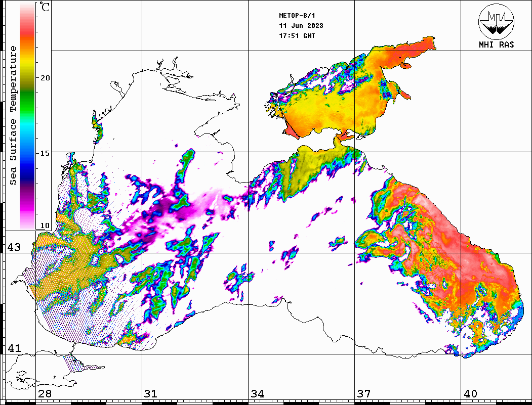Click the °C unit label above scale
The height and width of the screenshot is (405, 532).
click(x=45, y=7)
